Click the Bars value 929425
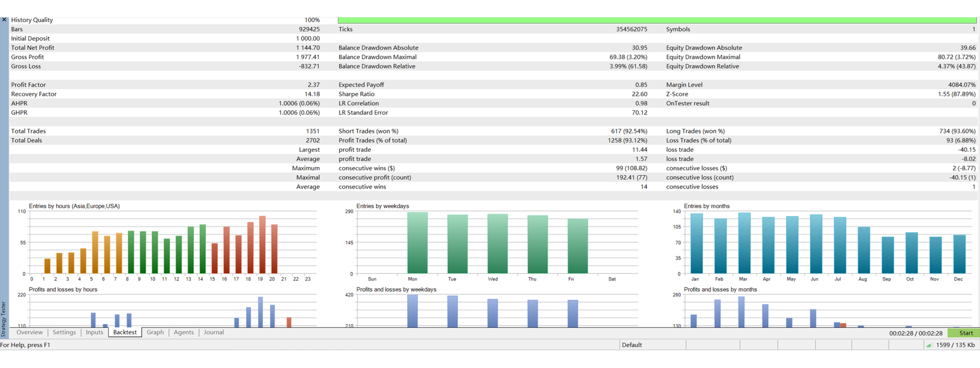Viewport: 980px width, 368px height. [x=309, y=29]
